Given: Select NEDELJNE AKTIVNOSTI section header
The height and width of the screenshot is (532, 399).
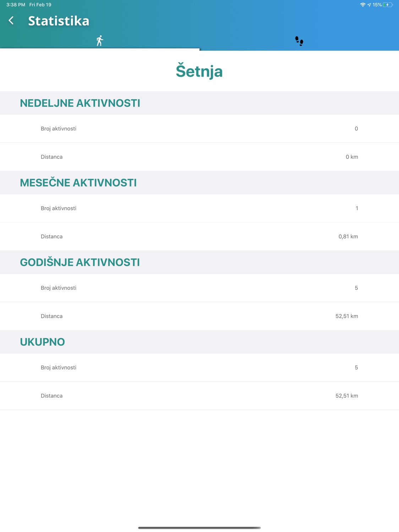Looking at the screenshot, I should [199, 103].
